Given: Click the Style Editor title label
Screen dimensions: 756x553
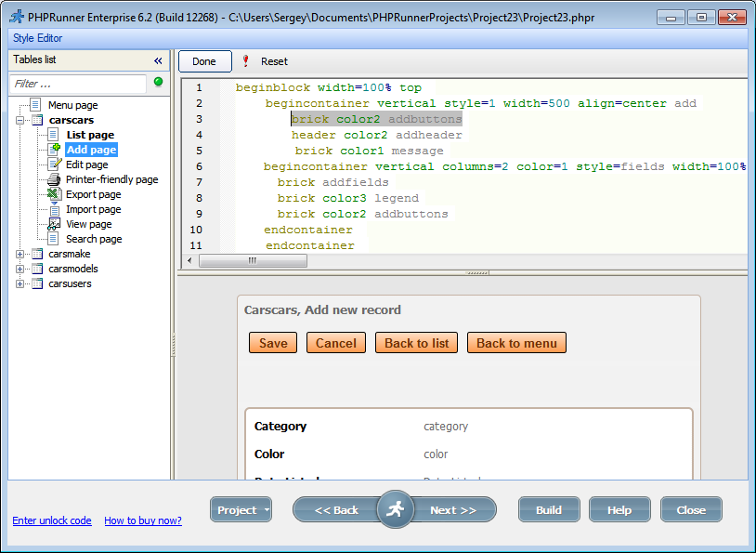Looking at the screenshot, I should pyautogui.click(x=37, y=38).
